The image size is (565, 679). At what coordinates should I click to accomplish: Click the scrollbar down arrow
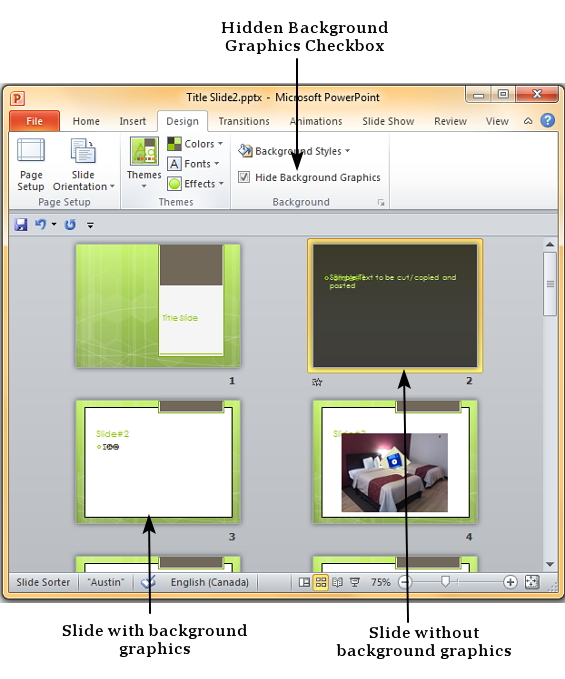[x=550, y=564]
